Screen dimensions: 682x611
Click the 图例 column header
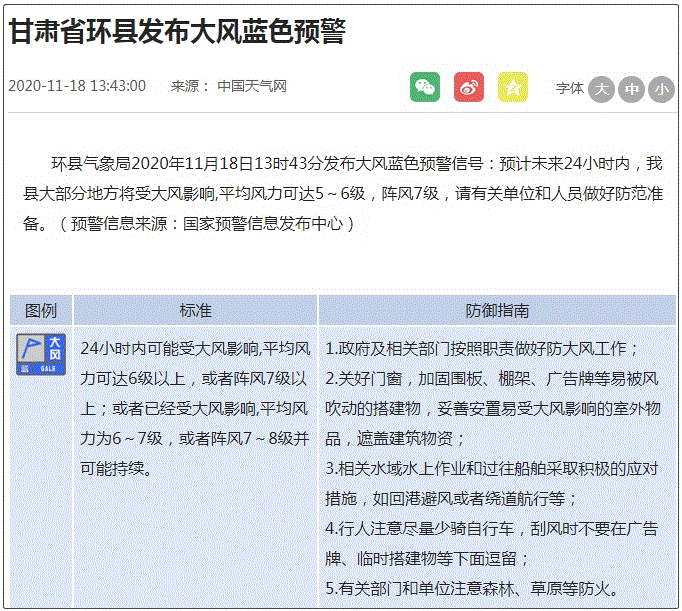coord(41,310)
